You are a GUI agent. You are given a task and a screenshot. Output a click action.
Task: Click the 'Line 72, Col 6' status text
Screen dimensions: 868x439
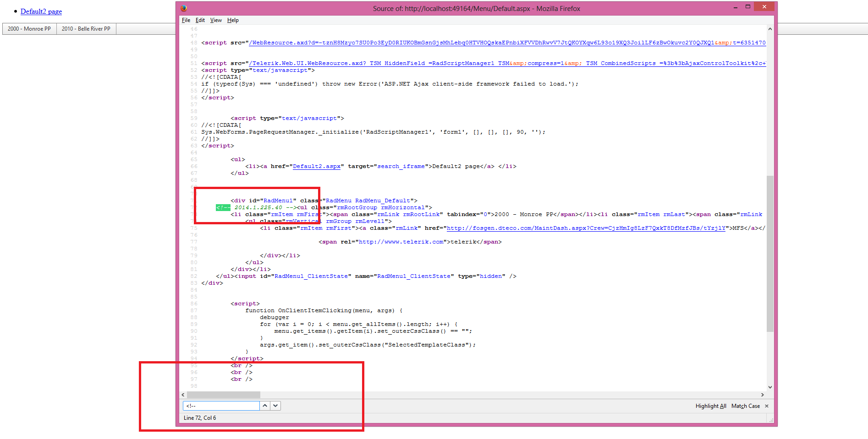(x=200, y=418)
